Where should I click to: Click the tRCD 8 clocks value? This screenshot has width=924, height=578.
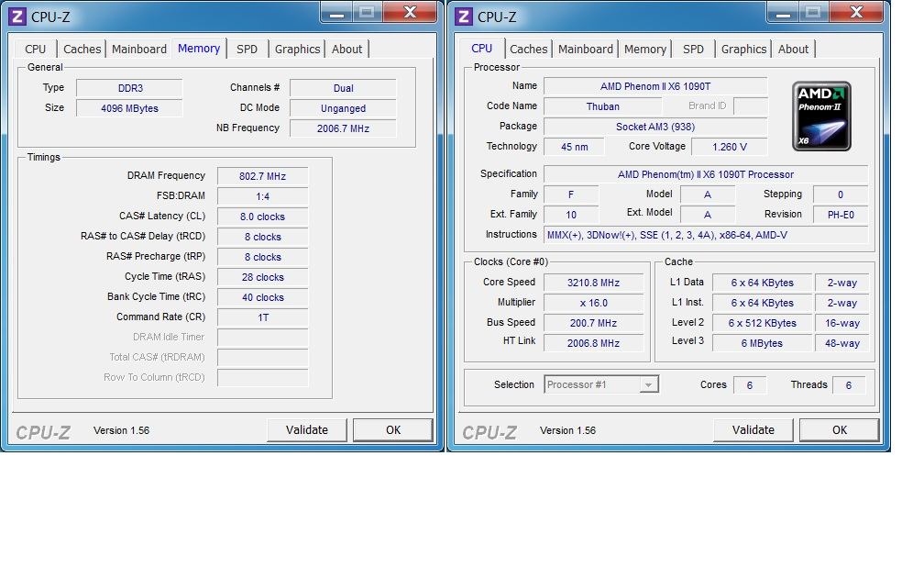263,237
